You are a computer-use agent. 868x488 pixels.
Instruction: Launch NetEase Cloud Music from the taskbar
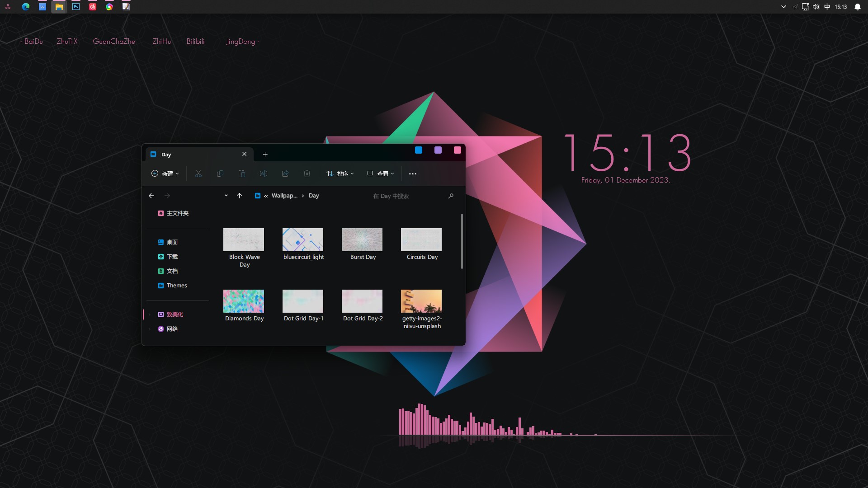[92, 7]
